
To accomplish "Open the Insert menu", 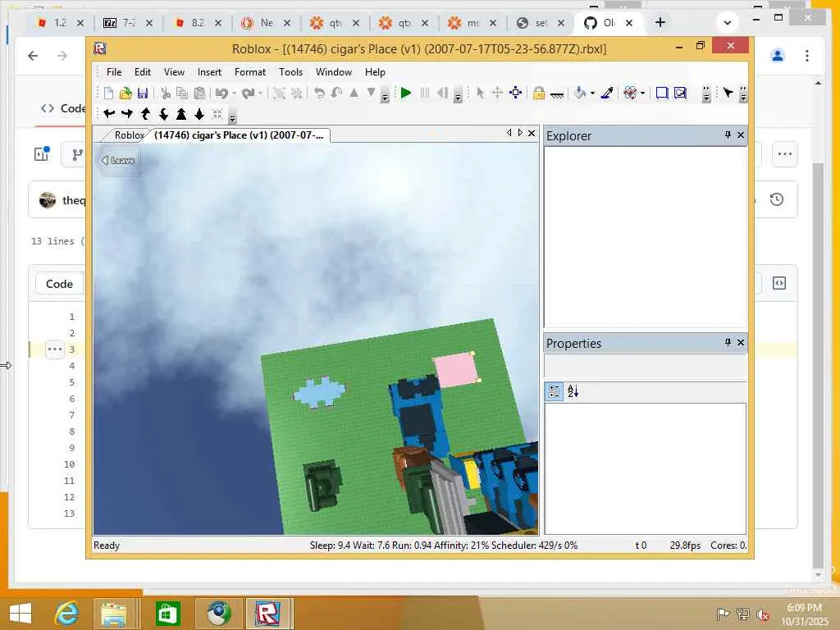I will [x=209, y=72].
